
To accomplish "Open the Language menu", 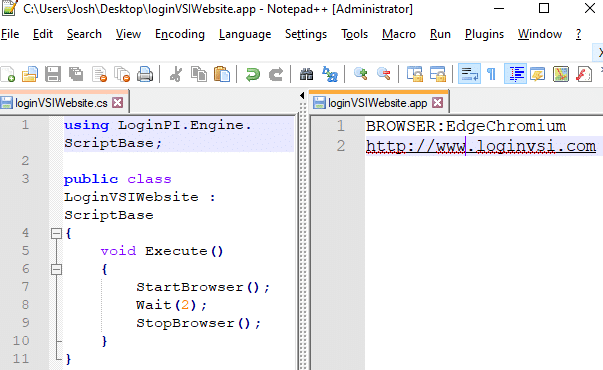I will 245,34.
